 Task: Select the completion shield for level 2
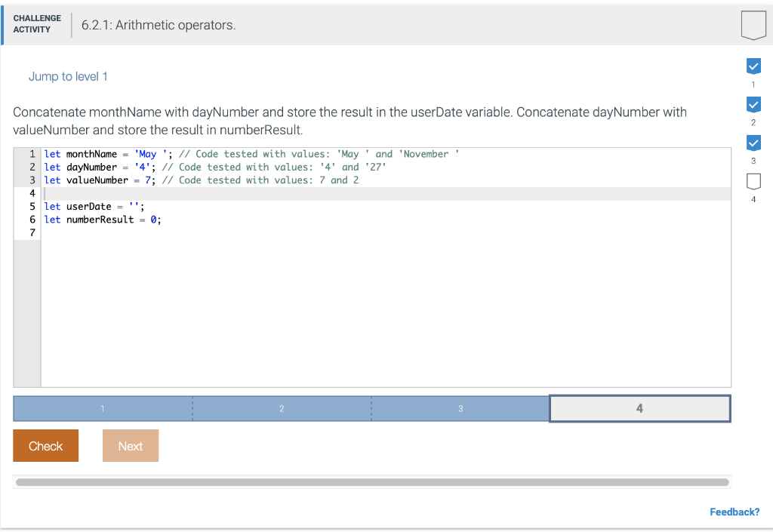point(753,104)
